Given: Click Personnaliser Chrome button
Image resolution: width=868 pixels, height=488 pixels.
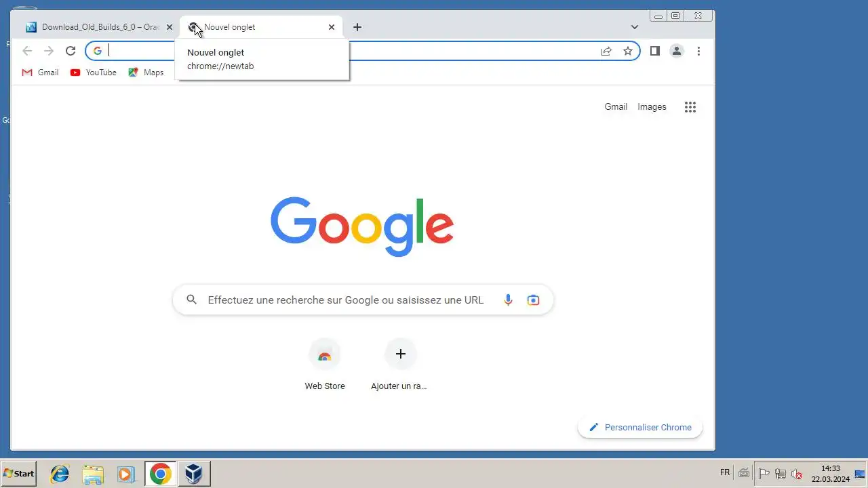Looking at the screenshot, I should click(x=640, y=427).
